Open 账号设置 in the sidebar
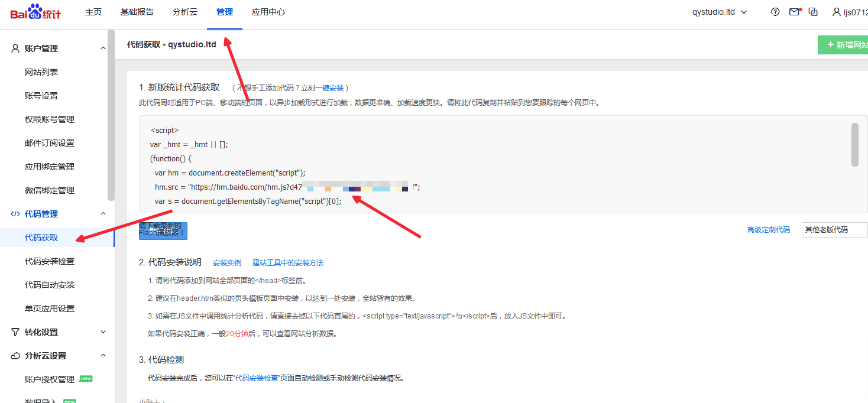Viewport: 868px width, 403px height. coord(41,96)
